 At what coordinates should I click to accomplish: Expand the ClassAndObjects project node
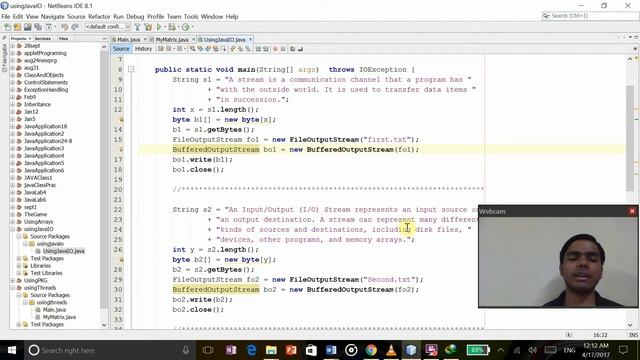12,75
